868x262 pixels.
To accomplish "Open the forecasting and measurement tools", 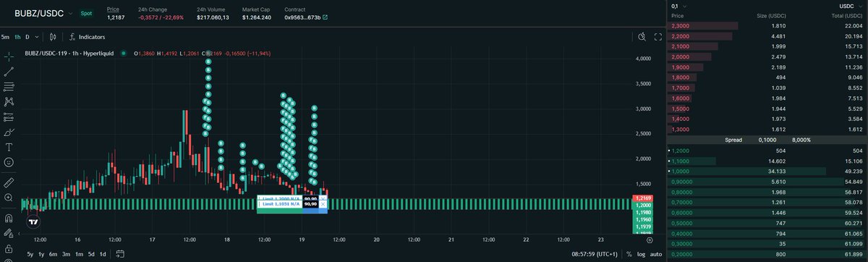I will coord(9,117).
